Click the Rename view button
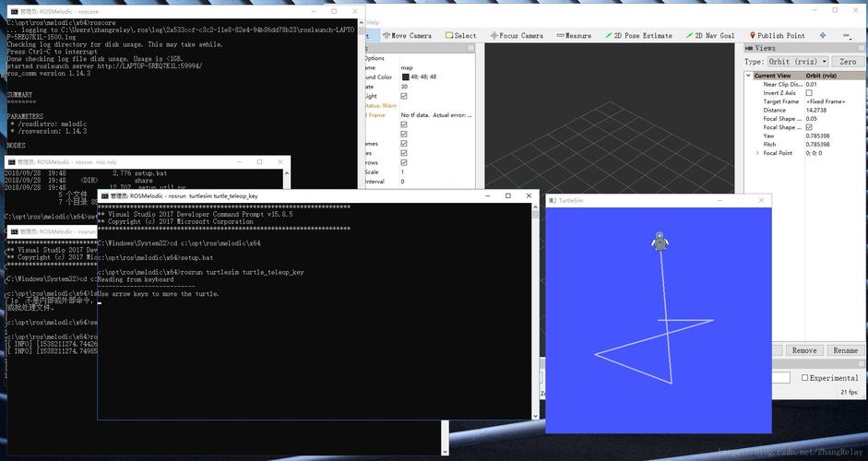This screenshot has height=461, width=868. (x=845, y=350)
